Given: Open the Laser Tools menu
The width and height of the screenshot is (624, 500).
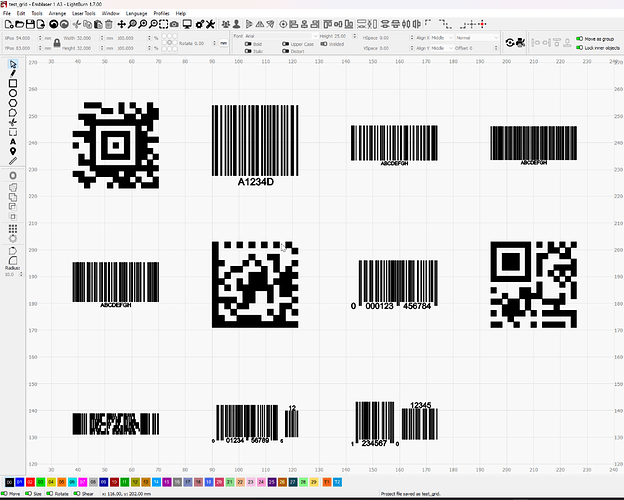Looking at the screenshot, I should point(84,13).
